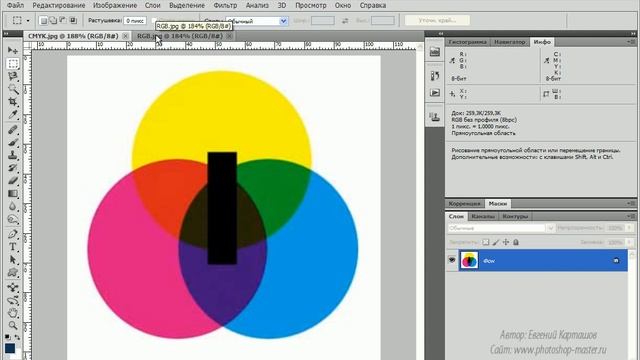The width and height of the screenshot is (640, 360).
Task: Select the Zoom tool in toolbox
Action: click(x=13, y=325)
